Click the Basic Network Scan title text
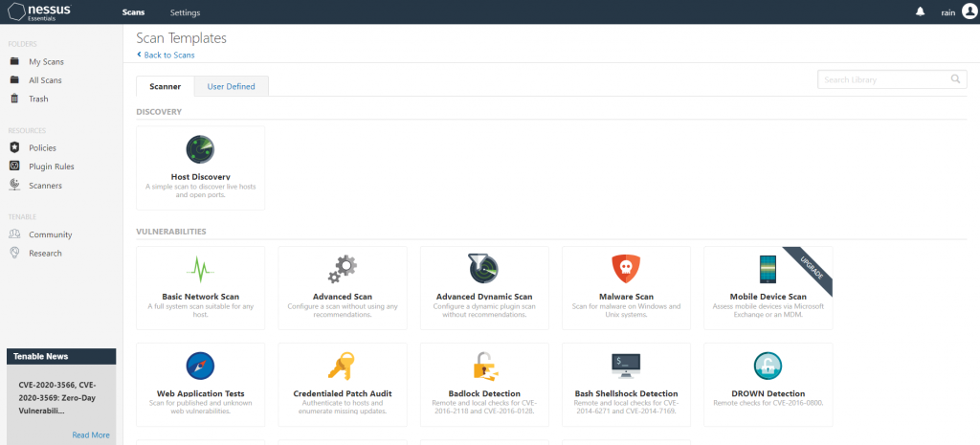The height and width of the screenshot is (445, 980). (201, 297)
